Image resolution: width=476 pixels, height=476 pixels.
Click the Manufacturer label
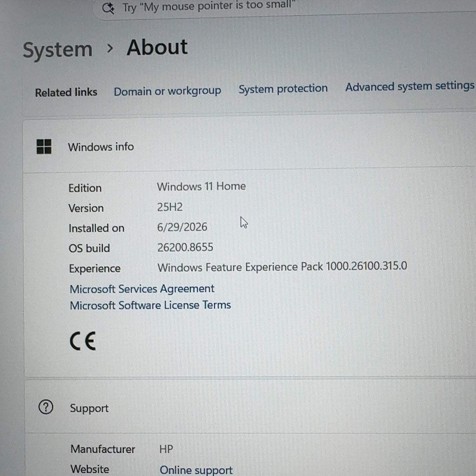coord(103,449)
